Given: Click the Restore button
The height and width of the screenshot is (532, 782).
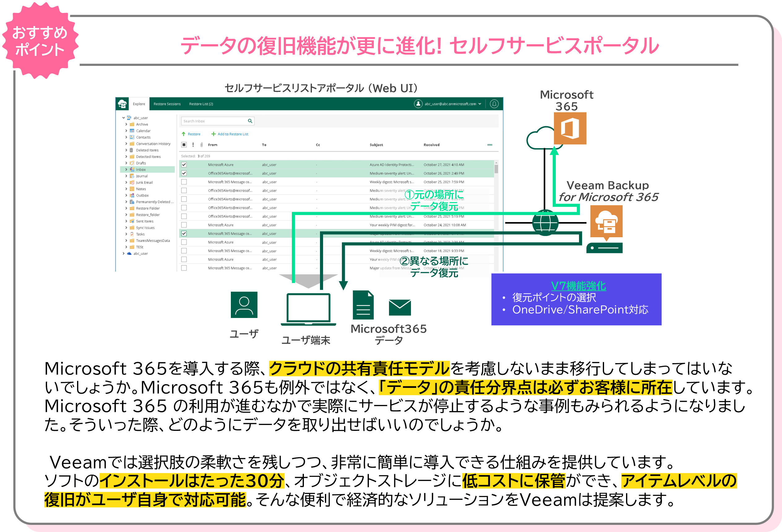Looking at the screenshot, I should coord(191,134).
